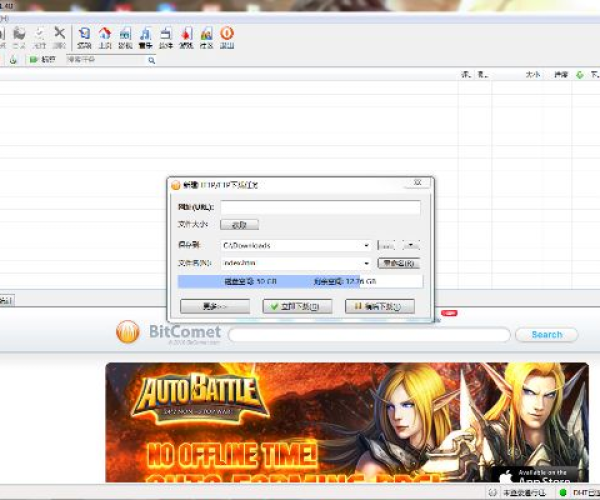600x500 pixels.
Task: Click the Community (社区) toolbar icon
Action: 207,36
